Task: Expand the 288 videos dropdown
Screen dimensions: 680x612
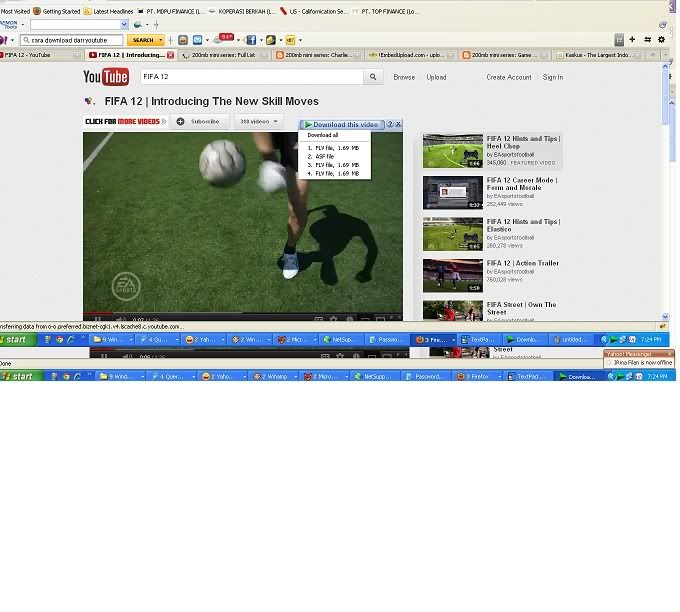Action: [x=259, y=121]
